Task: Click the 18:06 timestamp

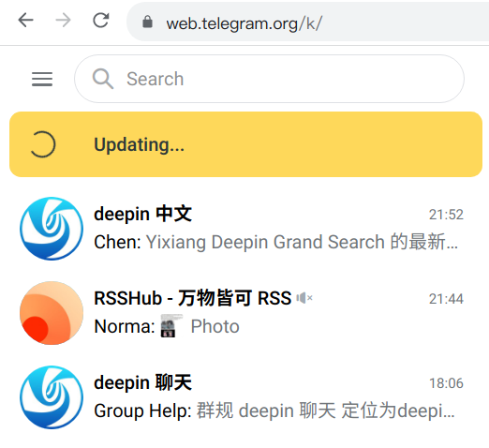Action: 446,383
